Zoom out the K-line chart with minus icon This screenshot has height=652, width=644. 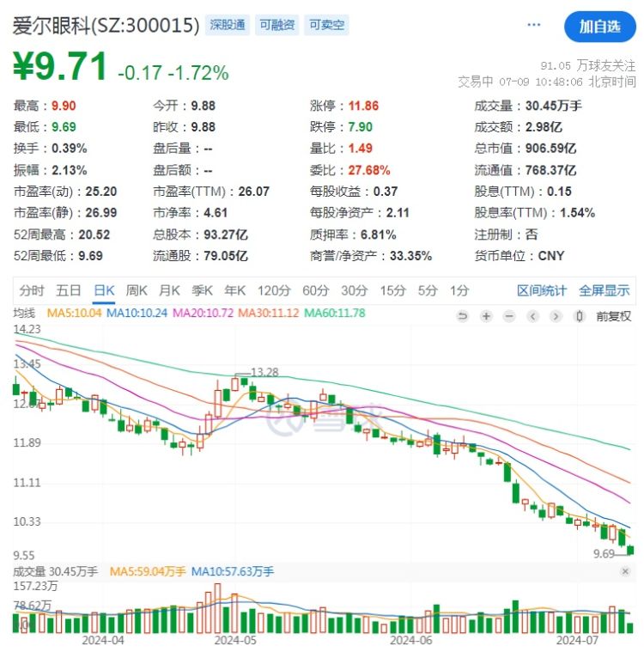point(509,316)
